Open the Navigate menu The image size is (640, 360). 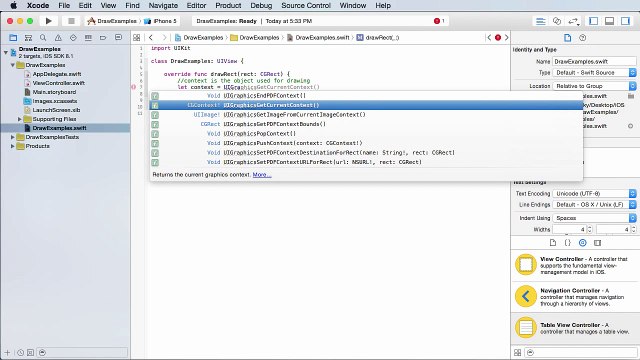point(163,5)
